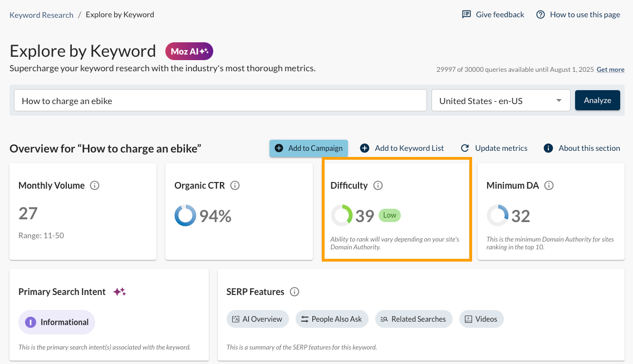633x364 pixels.
Task: Click the Get more queries link
Action: coord(610,69)
